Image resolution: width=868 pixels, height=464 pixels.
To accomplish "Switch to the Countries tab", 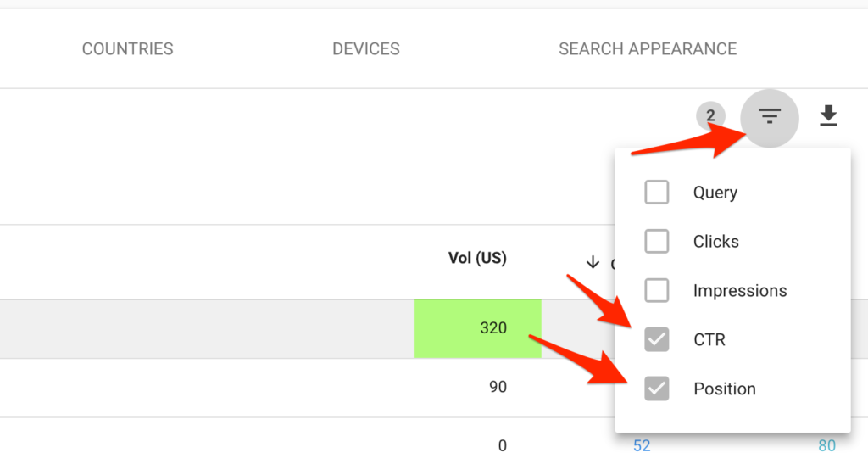I will tap(127, 48).
